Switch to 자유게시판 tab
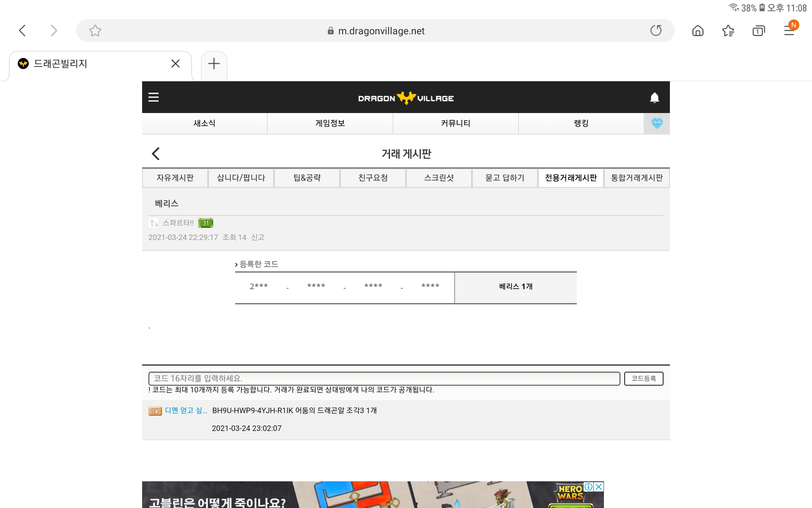812x508 pixels. click(x=175, y=178)
